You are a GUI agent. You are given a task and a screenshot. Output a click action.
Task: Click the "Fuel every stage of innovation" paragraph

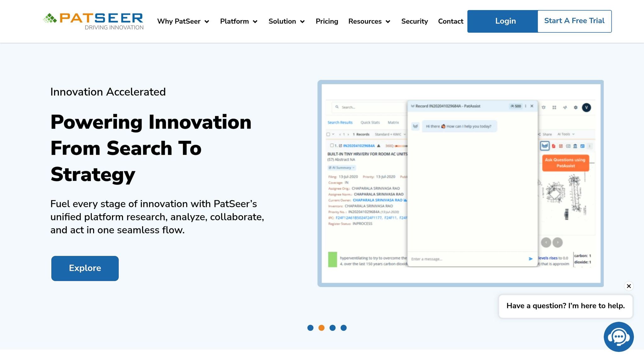point(157,217)
